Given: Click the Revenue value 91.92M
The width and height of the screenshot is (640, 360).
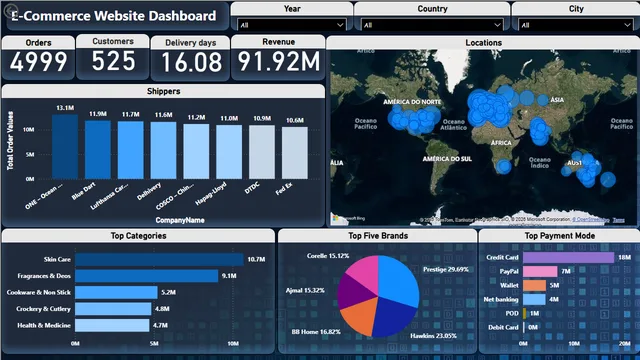Looking at the screenshot, I should click(279, 62).
